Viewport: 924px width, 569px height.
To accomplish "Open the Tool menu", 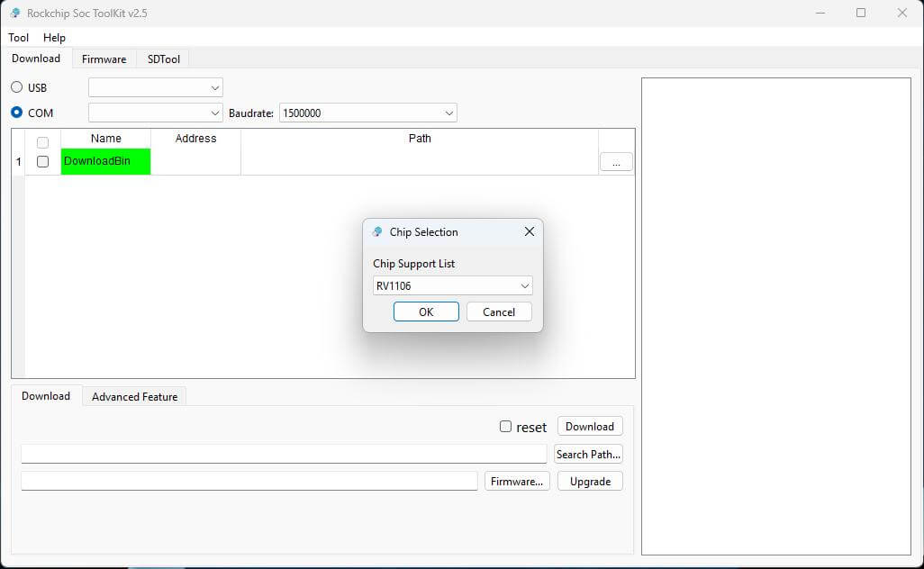I will point(18,38).
